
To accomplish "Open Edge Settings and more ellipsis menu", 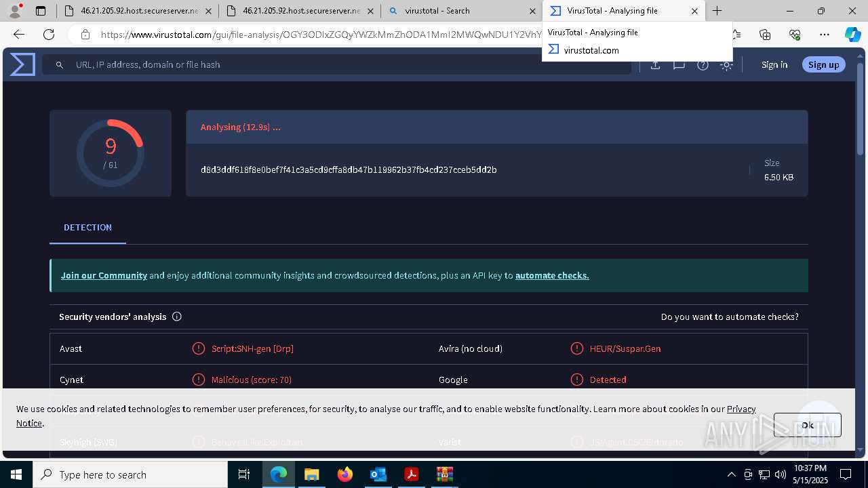I will (x=824, y=35).
